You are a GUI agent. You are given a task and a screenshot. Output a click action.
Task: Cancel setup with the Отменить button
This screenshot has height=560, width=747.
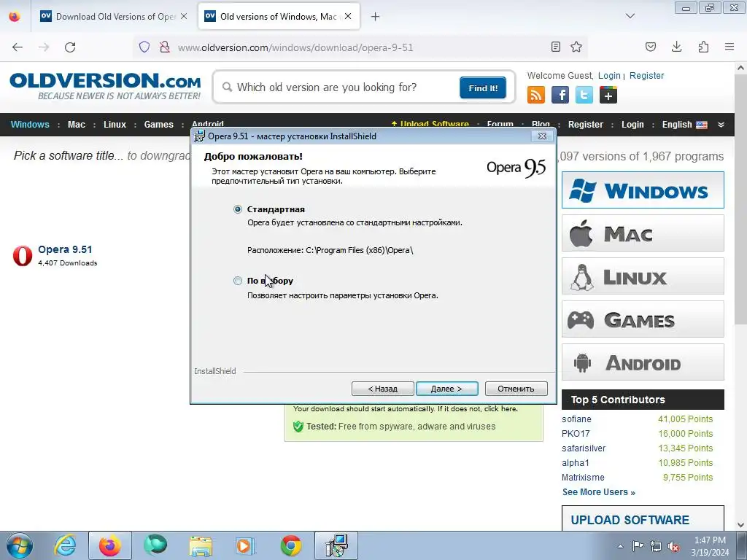516,389
